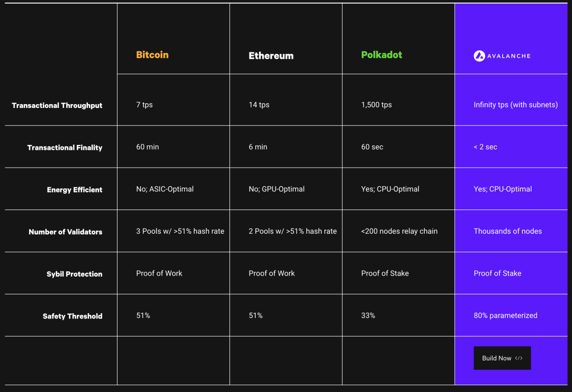Screen dimensions: 572x392
Task: Select the Energy Efficient row label
Action: (x=75, y=189)
